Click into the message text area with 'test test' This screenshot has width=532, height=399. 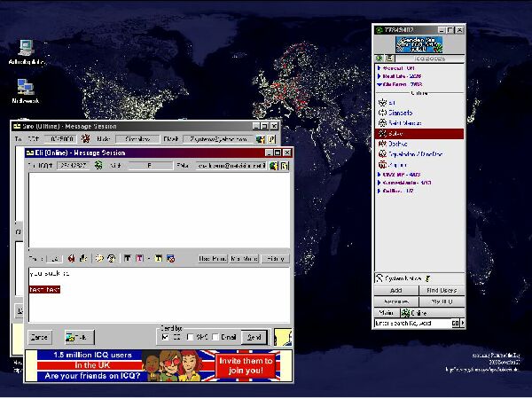159,294
